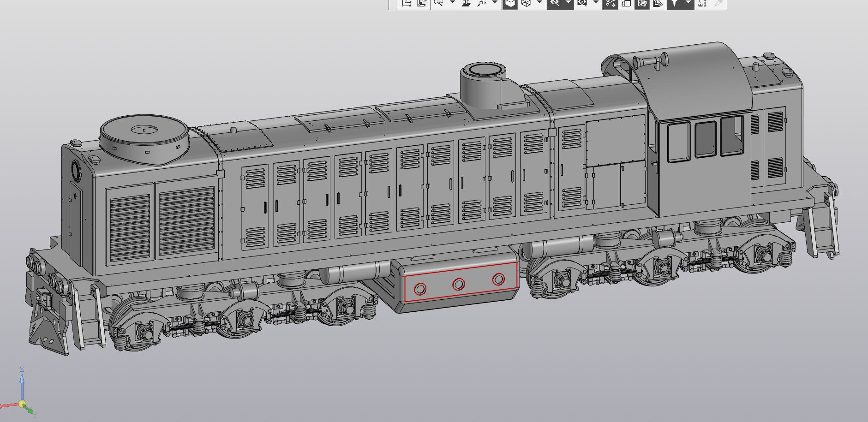Image resolution: width=868 pixels, height=422 pixels.
Task: Click the ruler grid icon left of eyedropper
Action: coord(702,3)
